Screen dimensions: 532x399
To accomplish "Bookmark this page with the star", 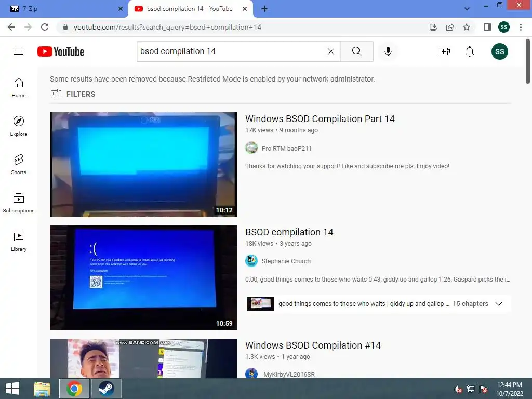I will point(467,27).
